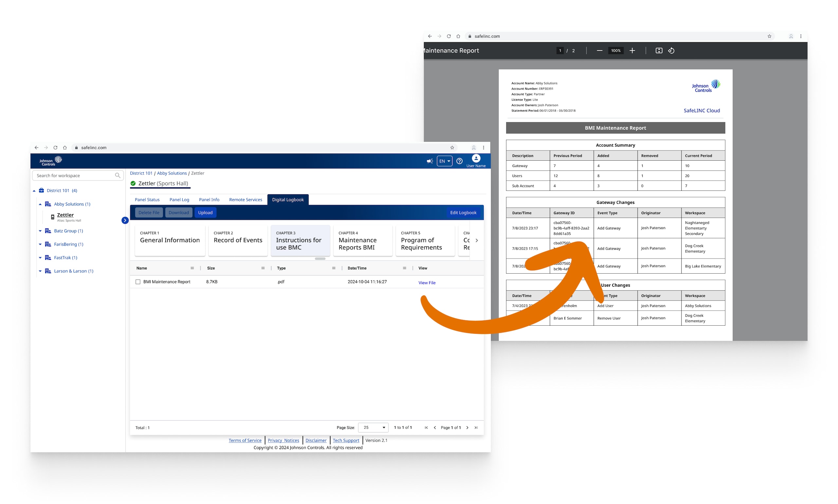Screen dimensions: 838x504
Task: Open the EN language dropdown
Action: 444,161
